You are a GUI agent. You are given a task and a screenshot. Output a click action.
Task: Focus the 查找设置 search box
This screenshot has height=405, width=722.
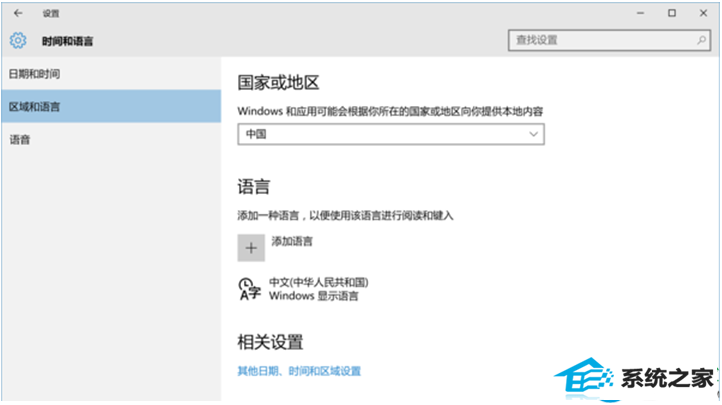609,40
